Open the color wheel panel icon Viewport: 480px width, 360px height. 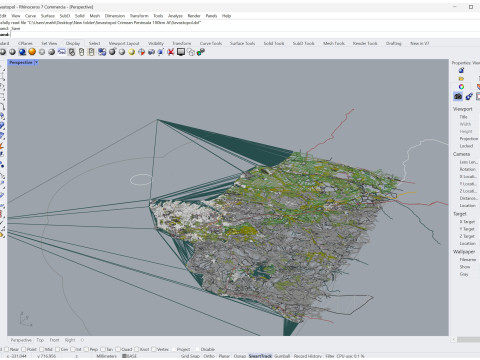[x=461, y=87]
